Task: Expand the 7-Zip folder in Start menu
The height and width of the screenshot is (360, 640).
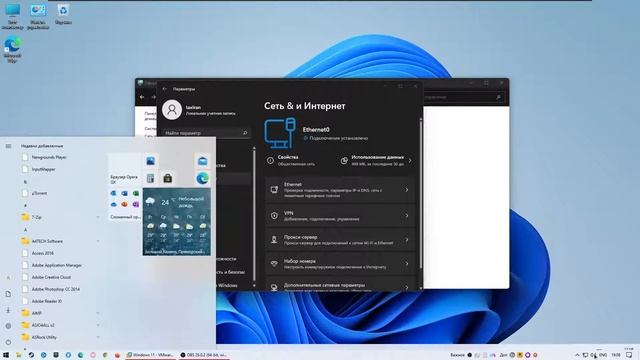Action: (60, 217)
